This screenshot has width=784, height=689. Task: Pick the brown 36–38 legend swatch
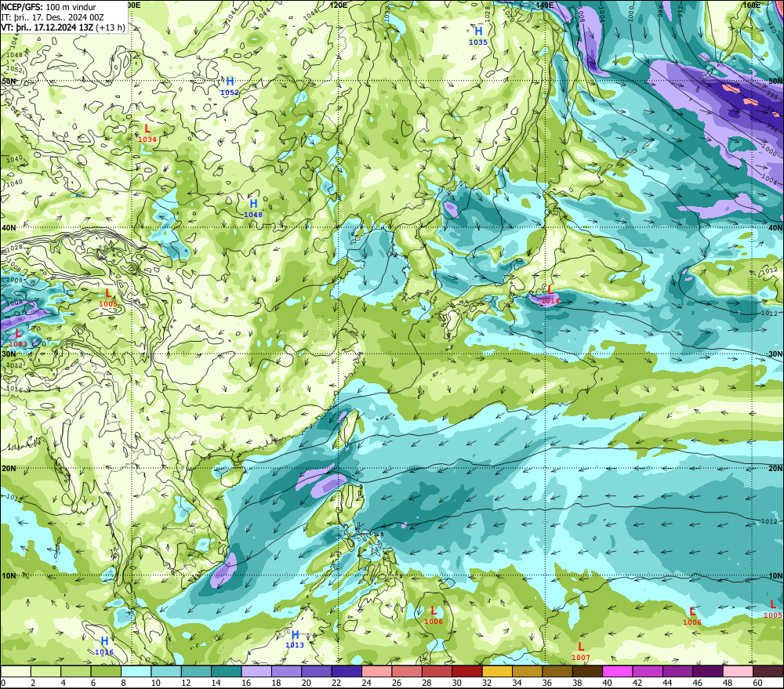tap(557, 671)
